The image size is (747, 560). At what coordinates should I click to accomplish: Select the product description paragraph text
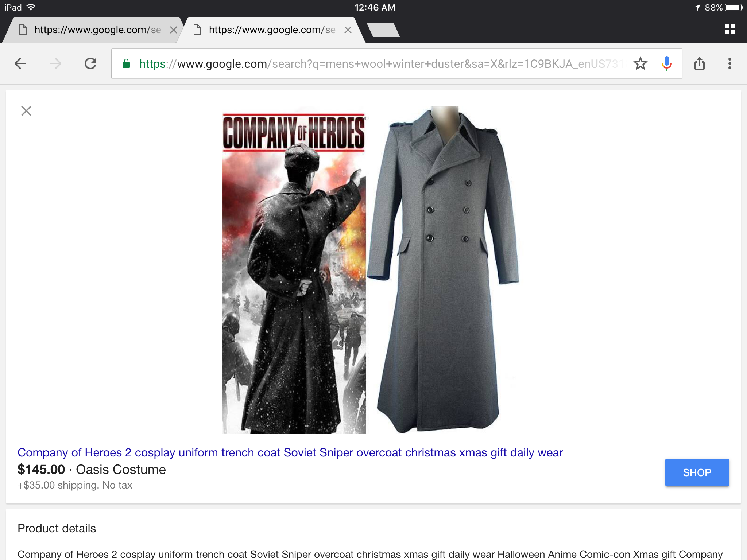click(x=370, y=554)
